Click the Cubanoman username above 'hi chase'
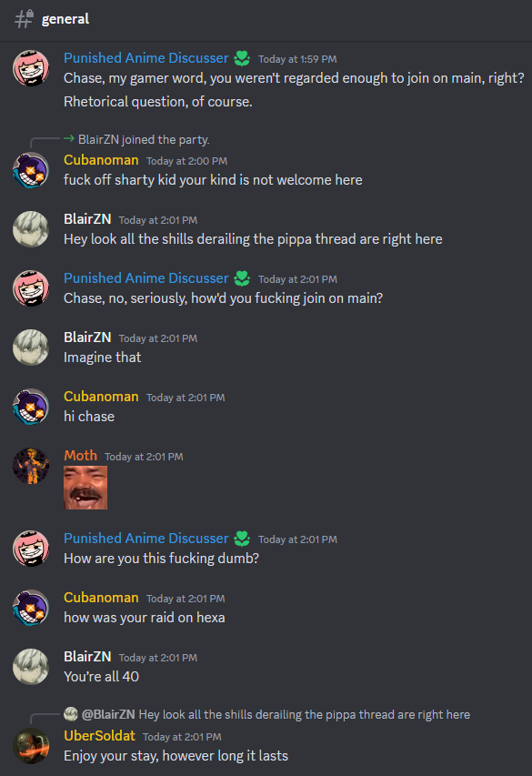Screen dimensions: 532x776 [x=101, y=397]
